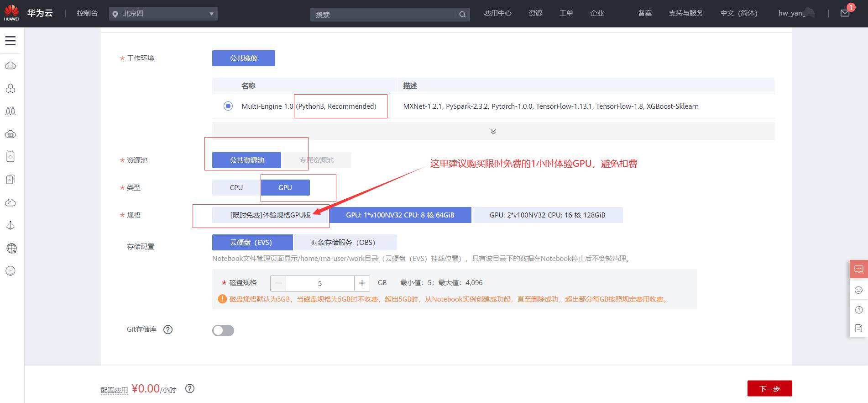
Task: Open the mail notifications icon
Action: coord(845,13)
